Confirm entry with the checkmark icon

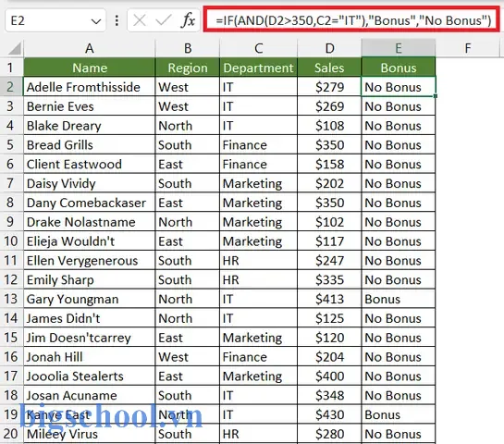(164, 20)
